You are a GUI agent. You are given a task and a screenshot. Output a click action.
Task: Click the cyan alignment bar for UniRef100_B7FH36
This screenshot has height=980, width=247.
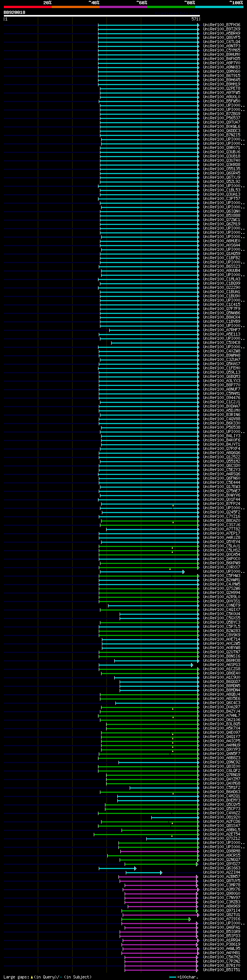(149, 25)
